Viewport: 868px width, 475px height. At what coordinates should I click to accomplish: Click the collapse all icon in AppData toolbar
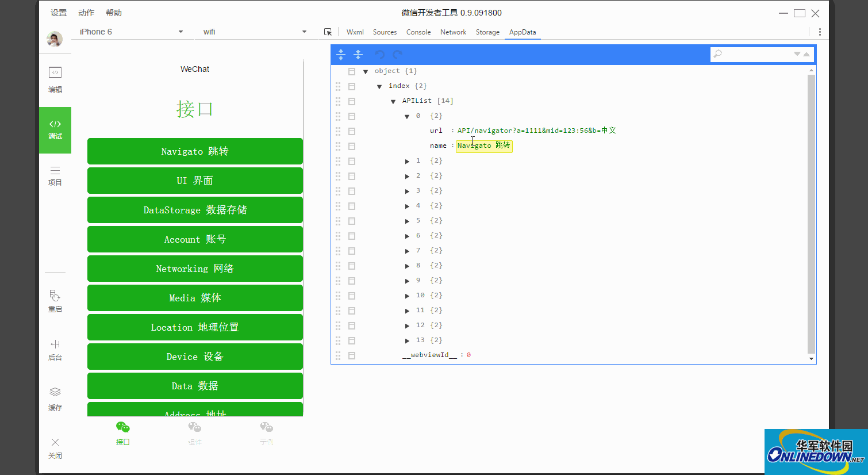[358, 55]
